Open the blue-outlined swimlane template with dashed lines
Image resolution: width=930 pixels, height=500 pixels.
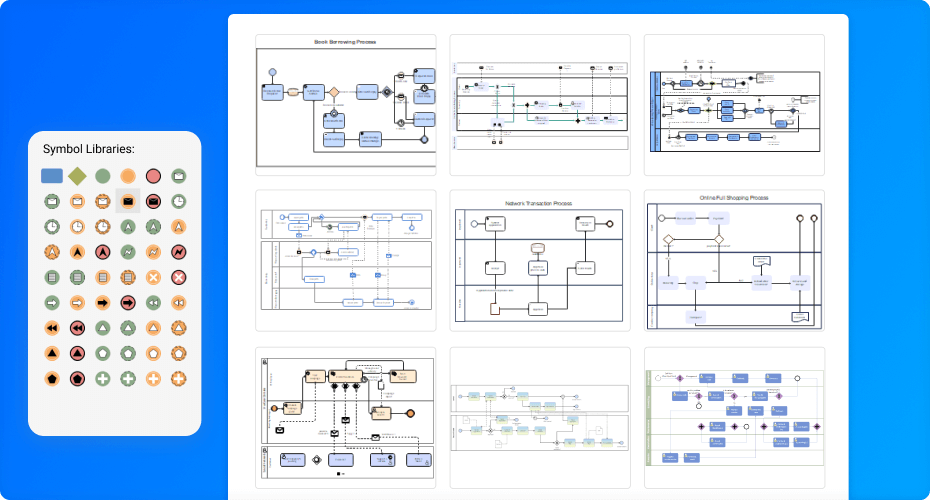[346, 260]
